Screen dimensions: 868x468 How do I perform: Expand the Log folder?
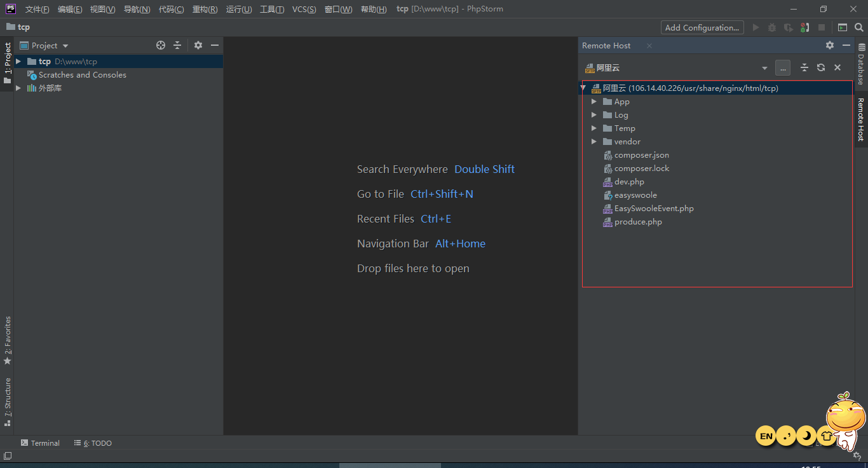click(594, 114)
